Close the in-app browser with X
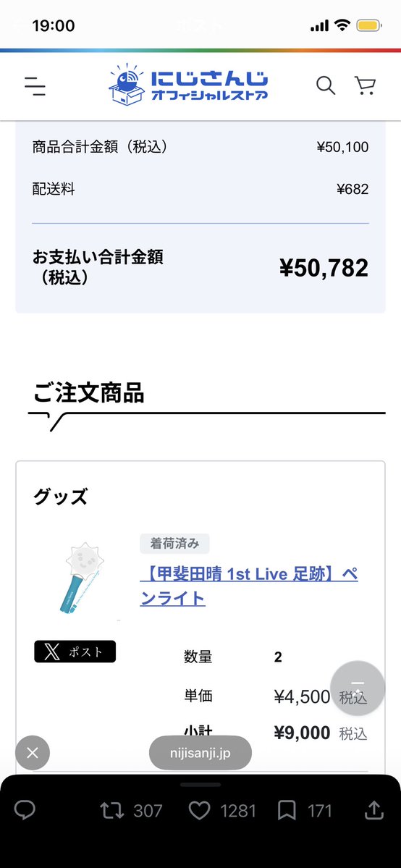 click(x=32, y=753)
